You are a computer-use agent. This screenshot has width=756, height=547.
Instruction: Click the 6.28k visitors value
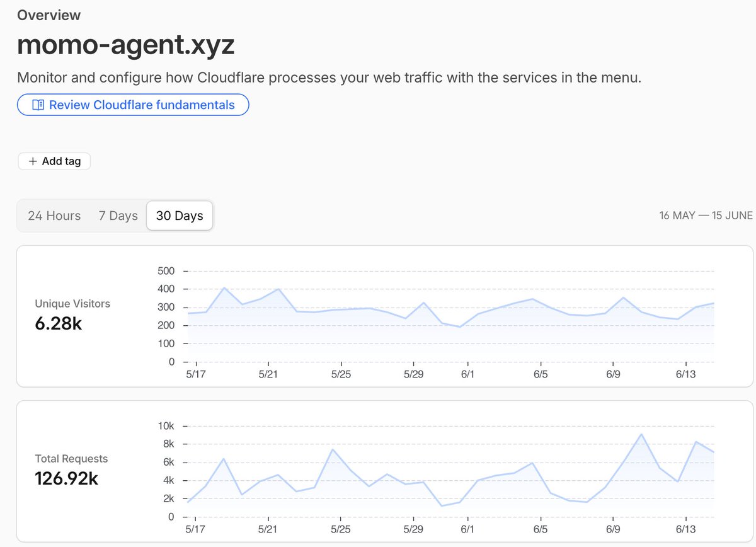tap(59, 324)
